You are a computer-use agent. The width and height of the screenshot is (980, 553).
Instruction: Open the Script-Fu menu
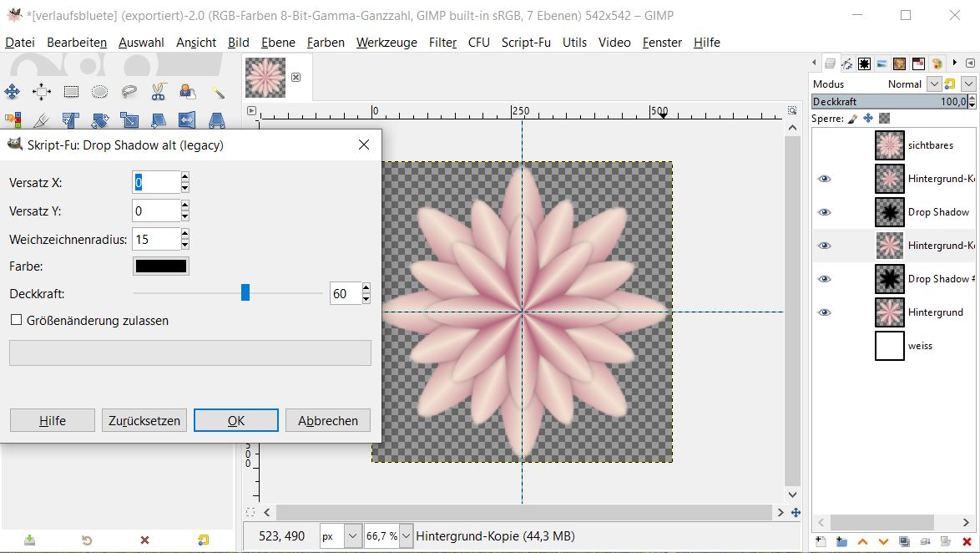pyautogui.click(x=526, y=43)
